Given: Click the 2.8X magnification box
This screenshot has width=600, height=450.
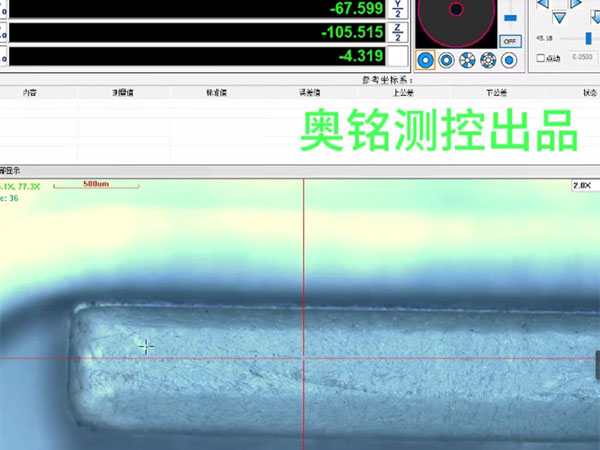Looking at the screenshot, I should [x=581, y=186].
